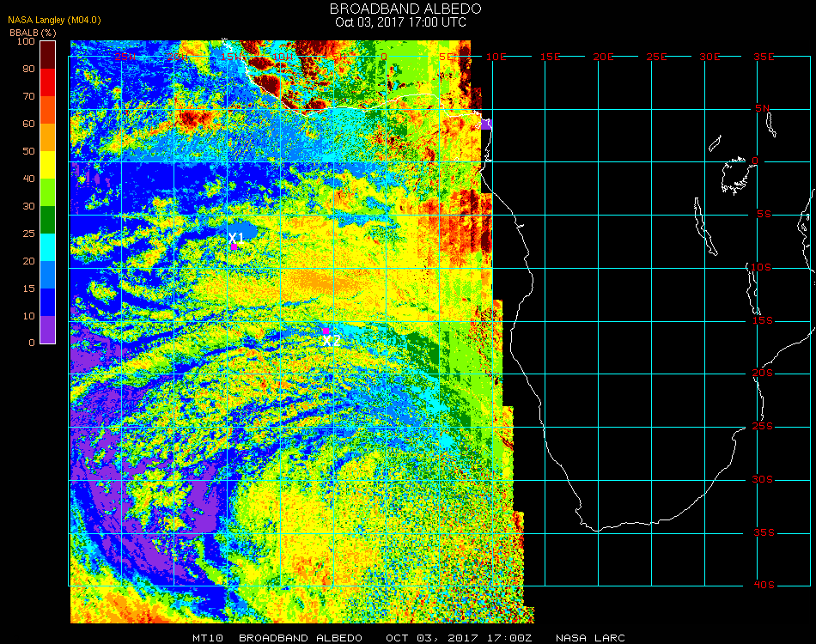Click the '20E' longitude label

point(604,57)
